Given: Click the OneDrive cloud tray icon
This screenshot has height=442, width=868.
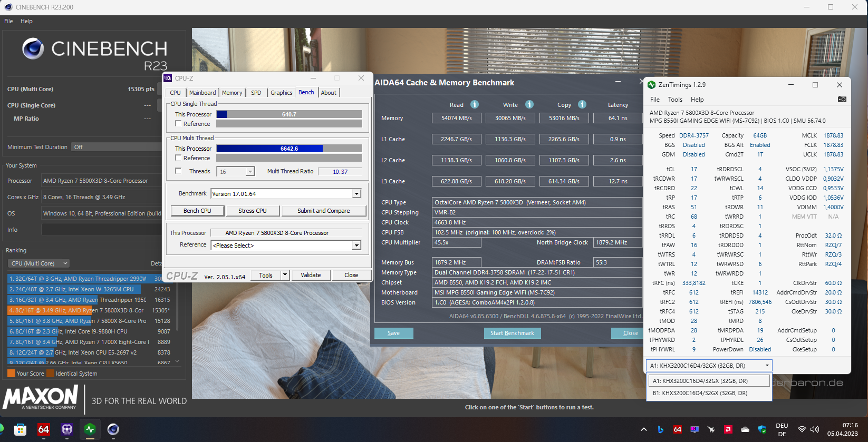Looking at the screenshot, I should (x=745, y=429).
